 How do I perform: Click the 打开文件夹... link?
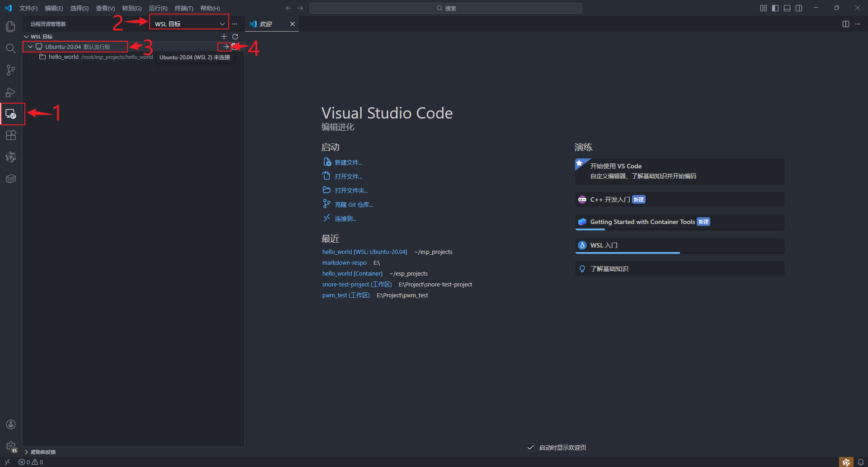pyautogui.click(x=352, y=191)
